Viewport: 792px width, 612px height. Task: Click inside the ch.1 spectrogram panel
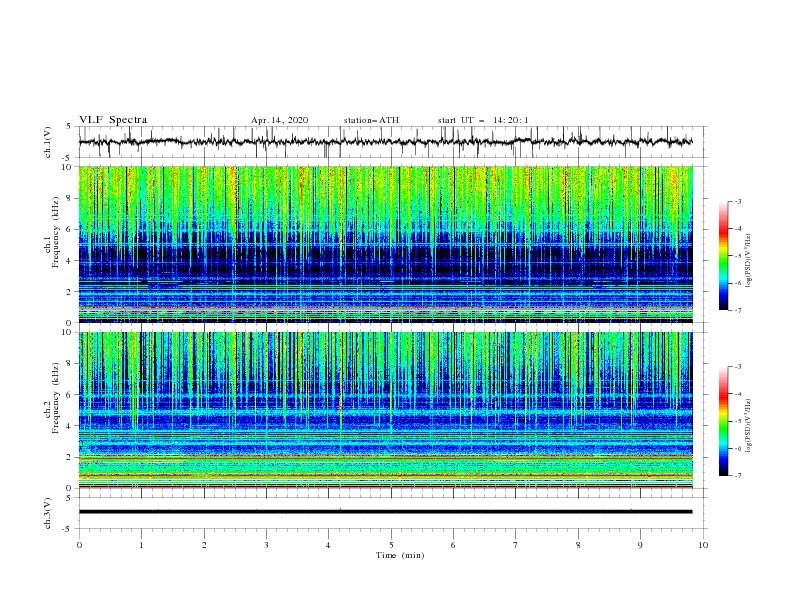tap(385, 244)
